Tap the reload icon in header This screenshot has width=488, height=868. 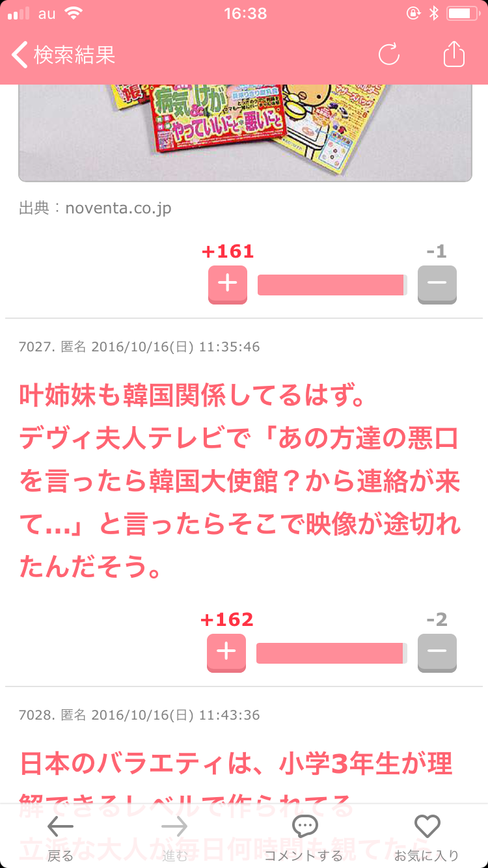389,54
